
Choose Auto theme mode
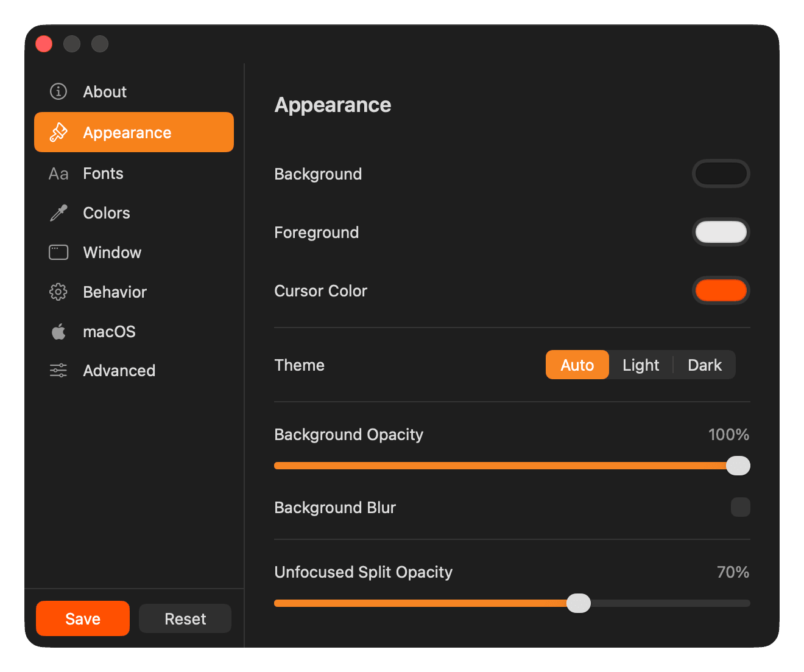577,365
